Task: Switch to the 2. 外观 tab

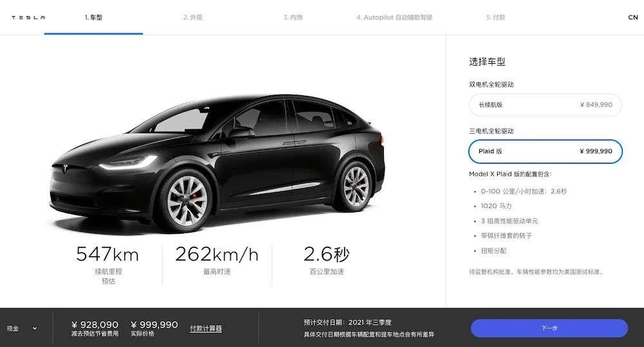Action: coord(193,17)
